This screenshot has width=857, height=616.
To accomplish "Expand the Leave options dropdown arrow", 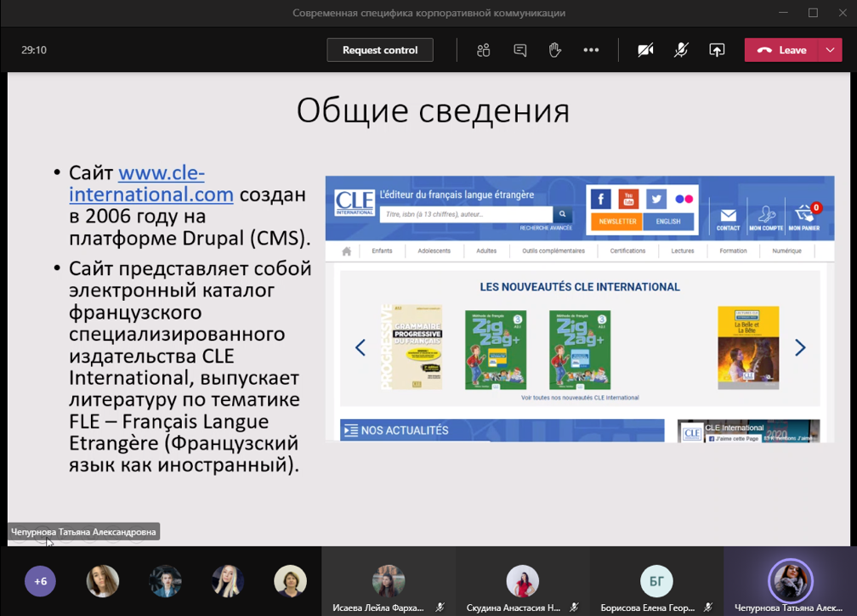I will (x=830, y=50).
